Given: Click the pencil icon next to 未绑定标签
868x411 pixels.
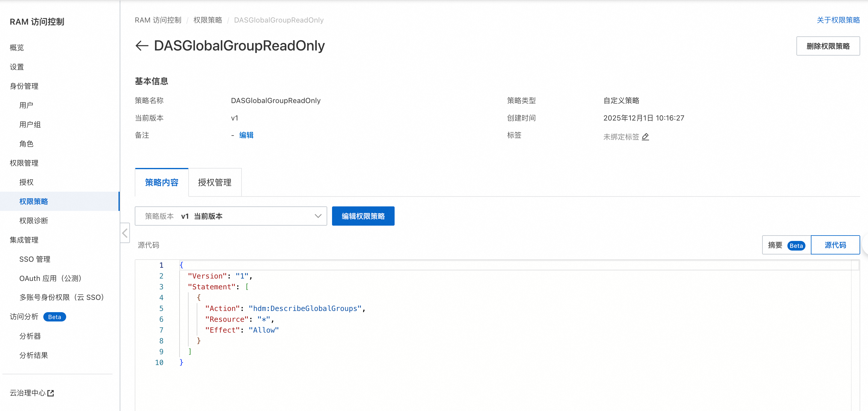Looking at the screenshot, I should tap(645, 137).
